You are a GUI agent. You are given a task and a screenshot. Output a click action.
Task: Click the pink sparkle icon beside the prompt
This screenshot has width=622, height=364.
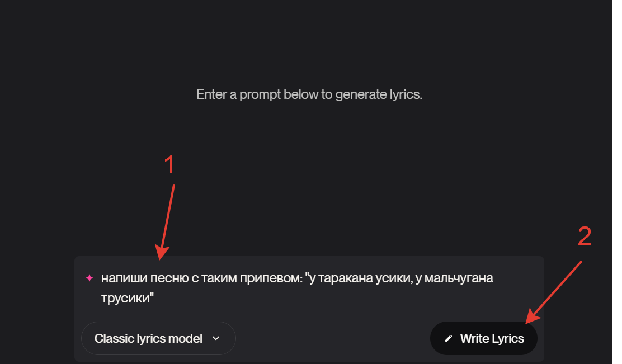[89, 278]
